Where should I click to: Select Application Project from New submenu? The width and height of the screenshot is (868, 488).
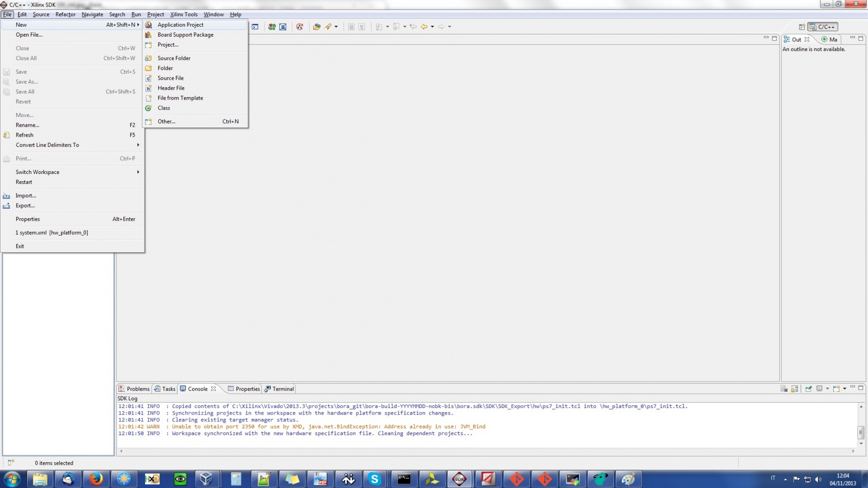[181, 25]
